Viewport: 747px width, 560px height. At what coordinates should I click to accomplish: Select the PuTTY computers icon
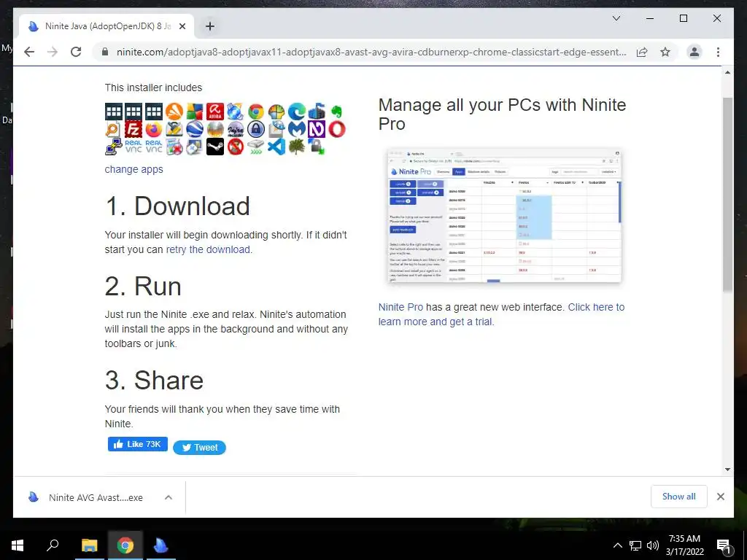pos(113,146)
